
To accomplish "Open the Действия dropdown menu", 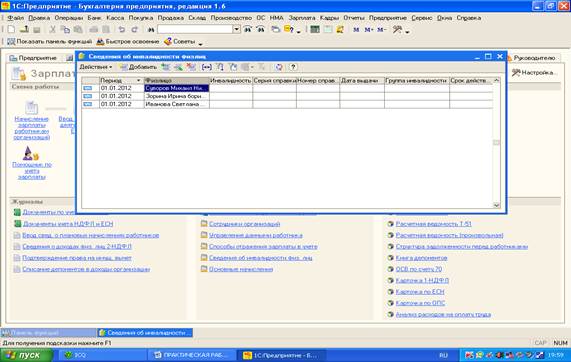I will point(96,67).
